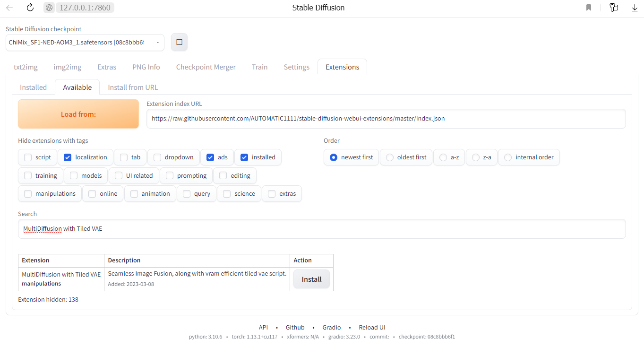Sort extensions z-a
Viewport: 644px width, 356px height.
[476, 157]
